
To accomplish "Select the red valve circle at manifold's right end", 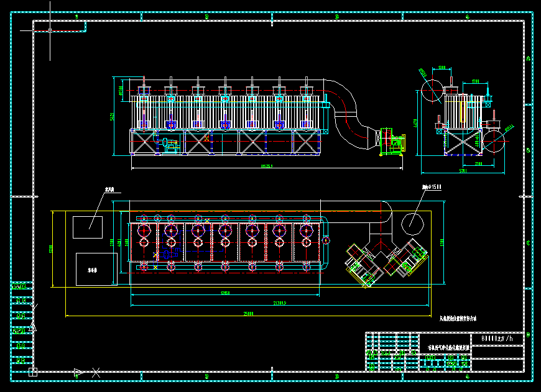I will coord(326,240).
